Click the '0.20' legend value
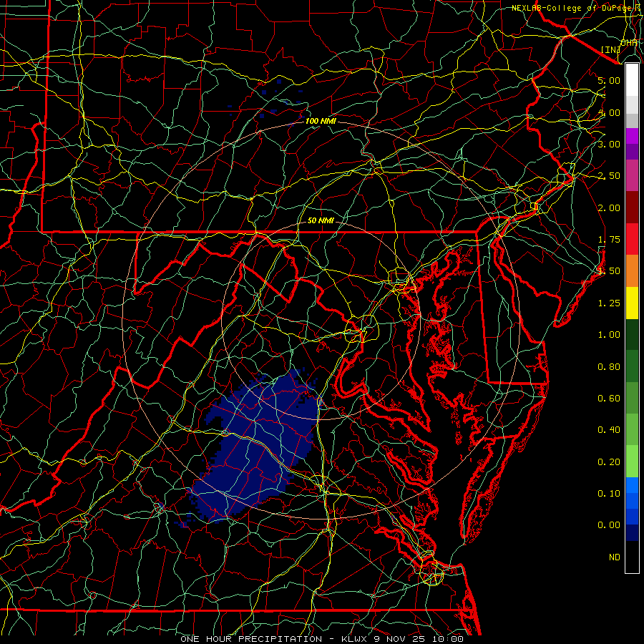This screenshot has height=644, width=644. click(x=609, y=462)
